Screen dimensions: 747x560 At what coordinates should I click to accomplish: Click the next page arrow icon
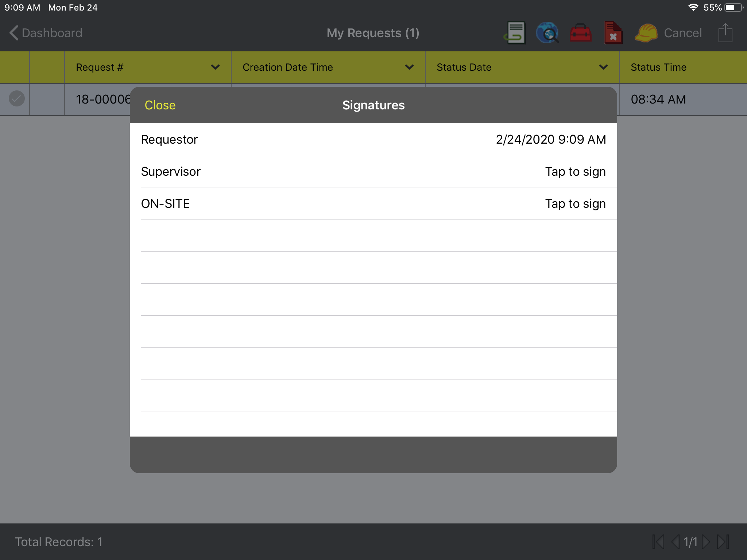[x=707, y=542]
